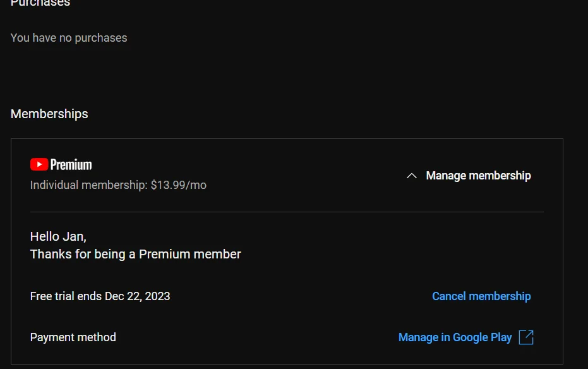The height and width of the screenshot is (369, 588).
Task: Click the external-link icon beside Google Play
Action: pos(526,337)
